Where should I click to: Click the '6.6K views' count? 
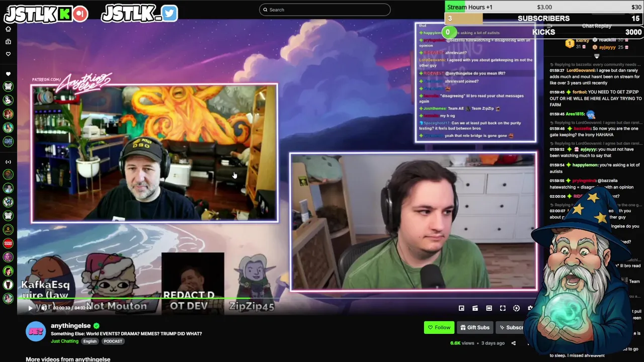coord(462,343)
